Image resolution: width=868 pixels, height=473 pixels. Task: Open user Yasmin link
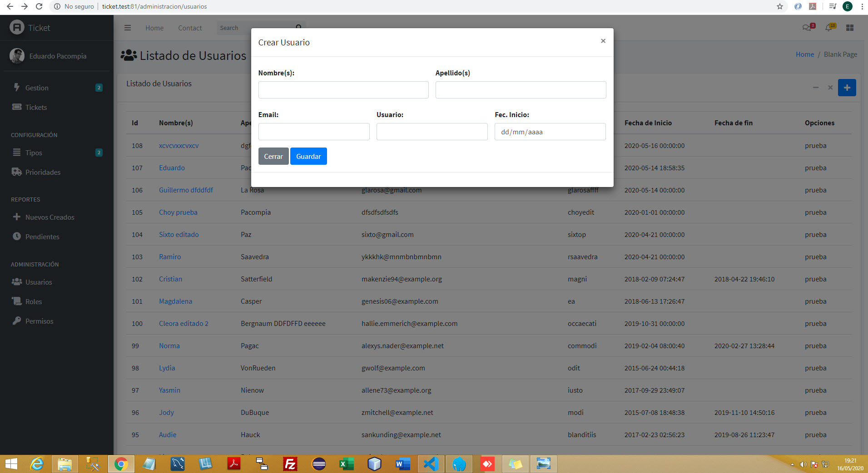point(169,390)
